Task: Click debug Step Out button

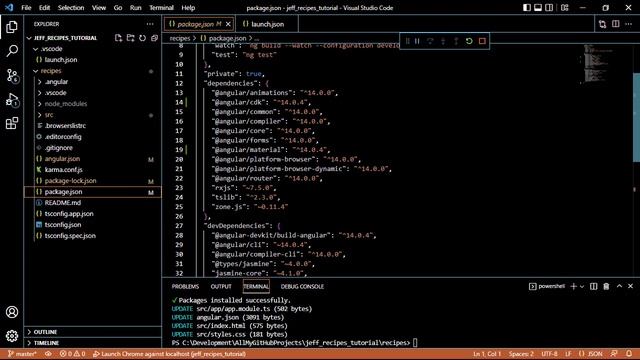Action: [456, 41]
